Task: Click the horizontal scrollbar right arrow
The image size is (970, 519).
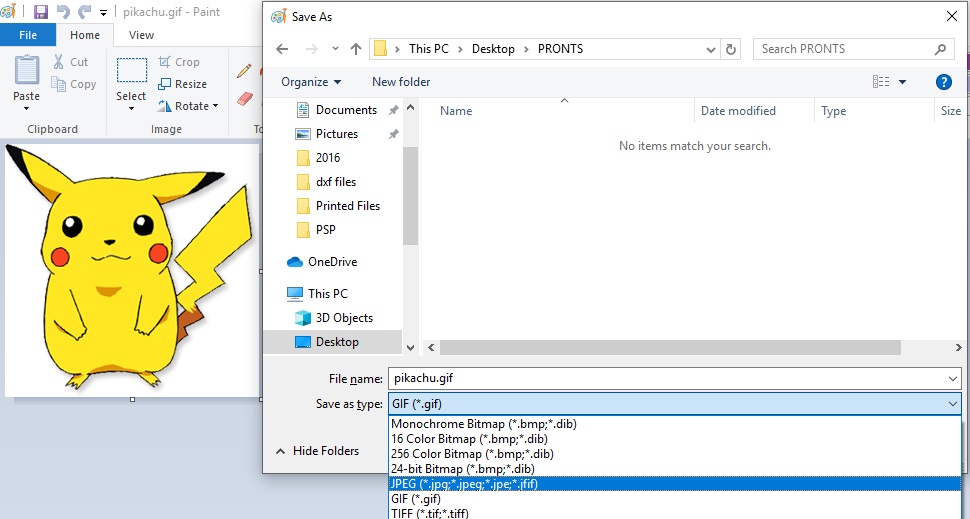Action: pyautogui.click(x=958, y=348)
